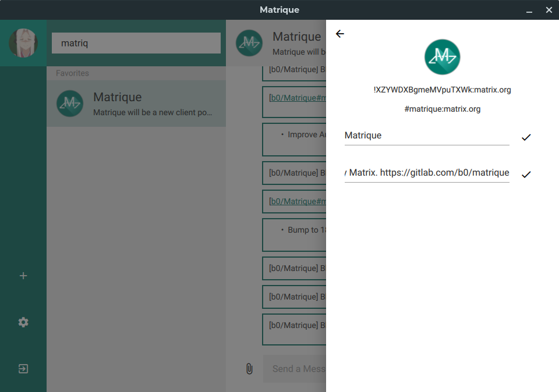Image resolution: width=559 pixels, height=392 pixels.
Task: Click the back arrow in room details panel
Action: (340, 34)
